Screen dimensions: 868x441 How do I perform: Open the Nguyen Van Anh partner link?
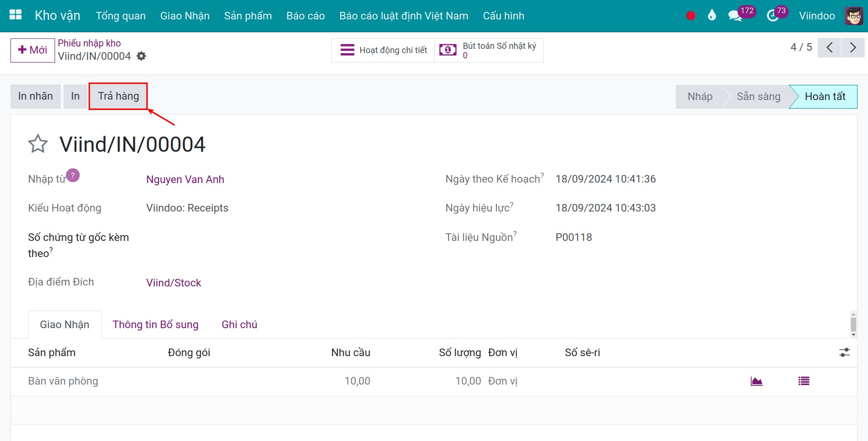[x=185, y=179]
